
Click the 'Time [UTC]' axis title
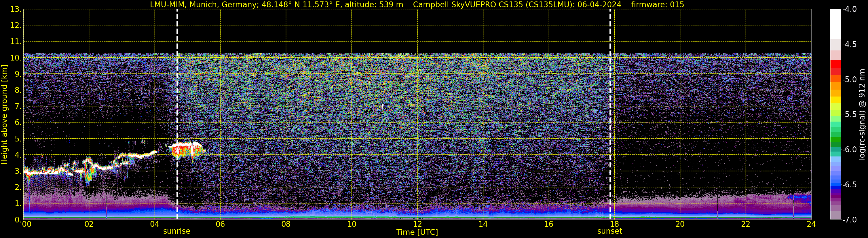point(417,232)
